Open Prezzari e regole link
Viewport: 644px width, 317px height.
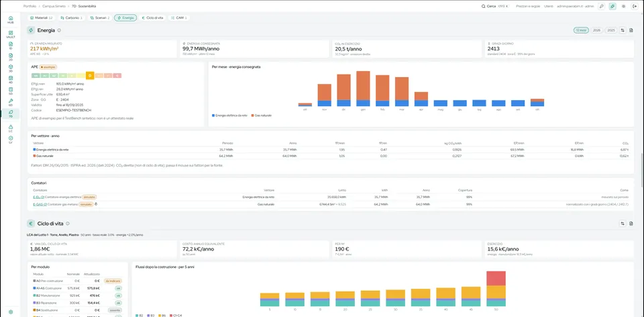pyautogui.click(x=528, y=6)
